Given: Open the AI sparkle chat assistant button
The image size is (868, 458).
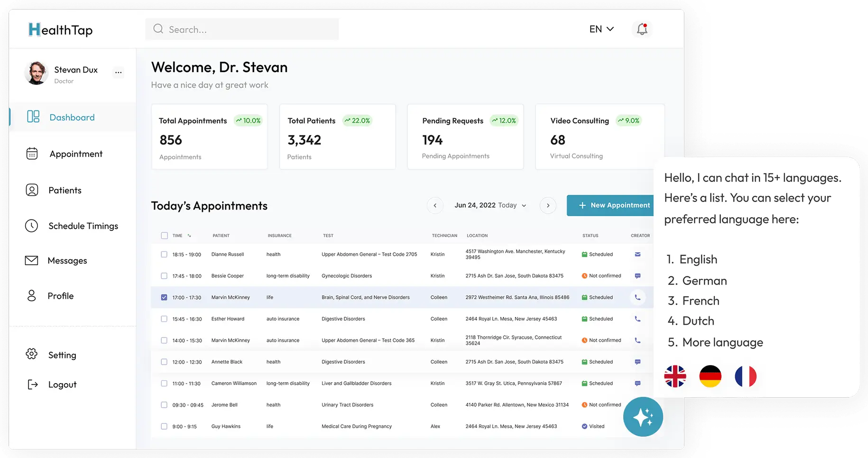Looking at the screenshot, I should point(643,417).
